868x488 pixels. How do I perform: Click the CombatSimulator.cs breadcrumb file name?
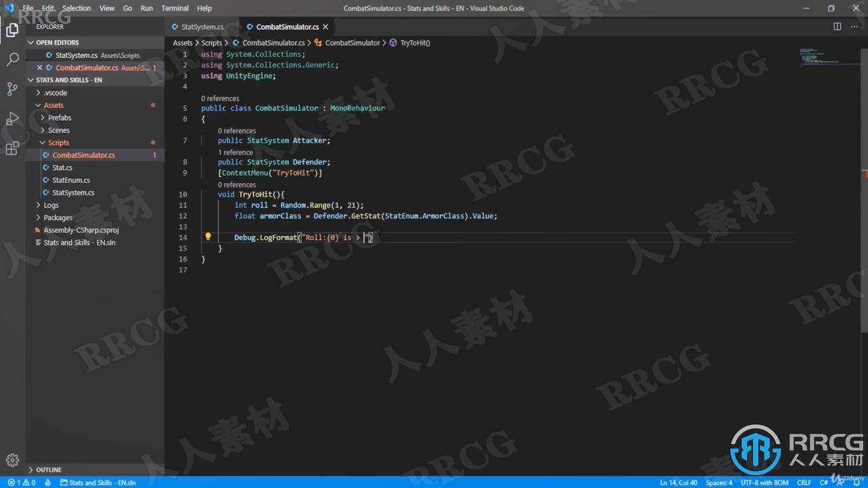tap(273, 43)
